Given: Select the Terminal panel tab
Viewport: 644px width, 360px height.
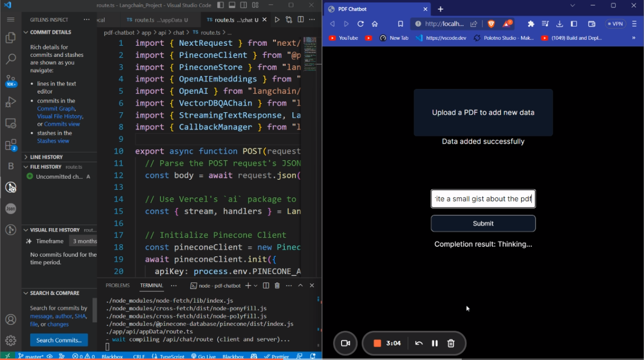Looking at the screenshot, I should click(x=151, y=286).
